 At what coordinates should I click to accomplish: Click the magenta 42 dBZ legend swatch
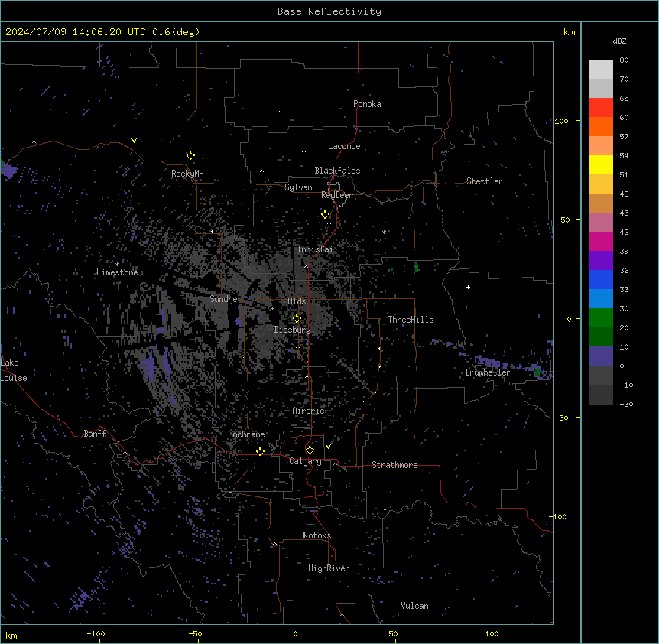(601, 241)
